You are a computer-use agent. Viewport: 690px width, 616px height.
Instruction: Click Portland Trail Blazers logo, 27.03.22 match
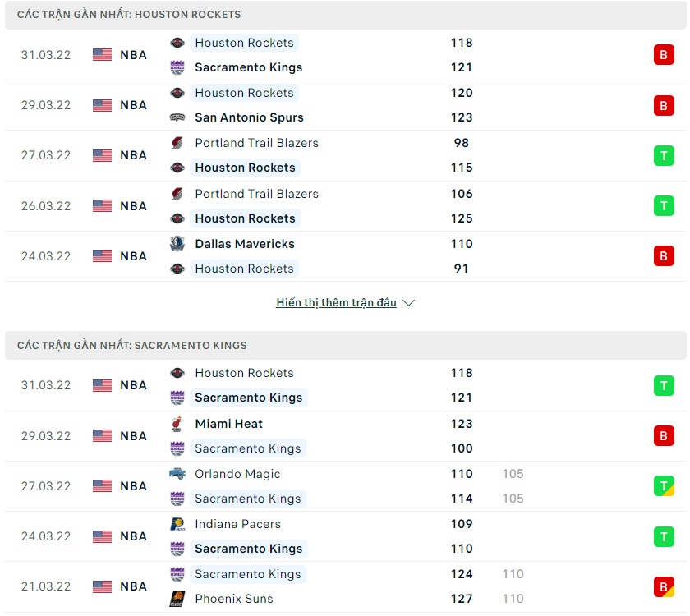177,143
